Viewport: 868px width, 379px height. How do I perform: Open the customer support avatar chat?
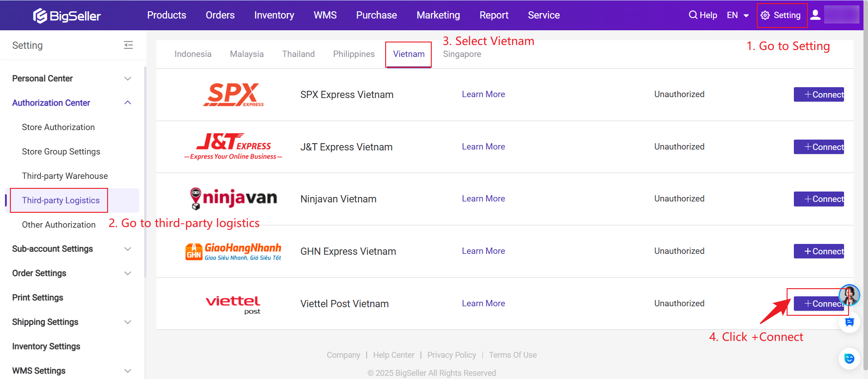click(x=849, y=295)
